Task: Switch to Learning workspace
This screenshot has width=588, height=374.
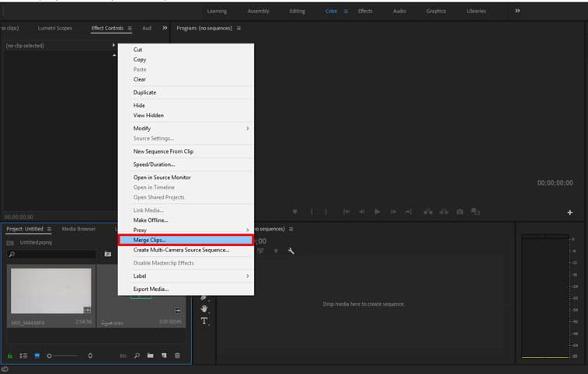Action: 217,11
